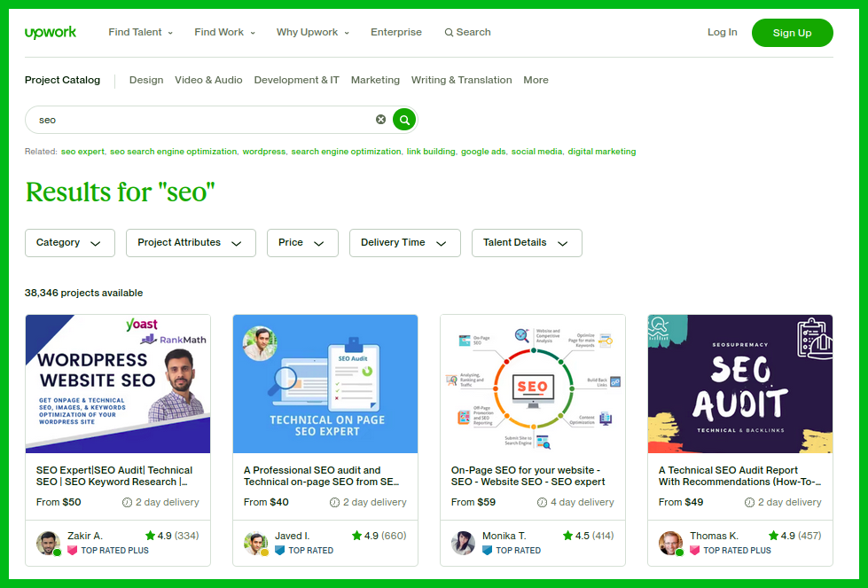Open 'SEO Expert|SEO Audit| Technical SEO' project title

coord(114,476)
